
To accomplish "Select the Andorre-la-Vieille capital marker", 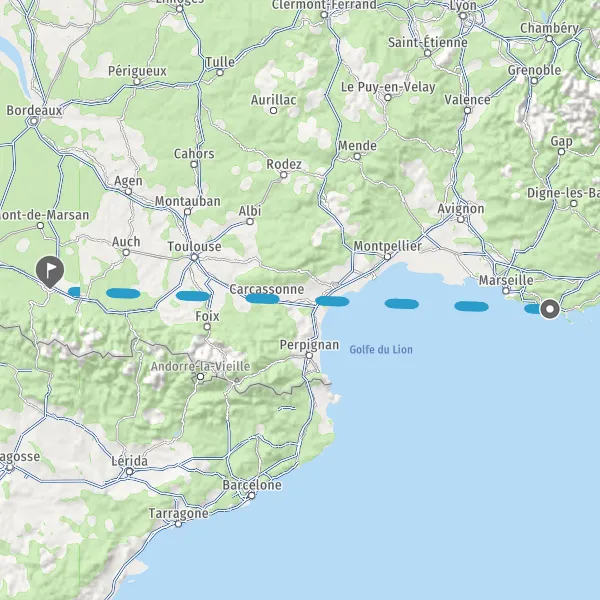I will click(200, 377).
